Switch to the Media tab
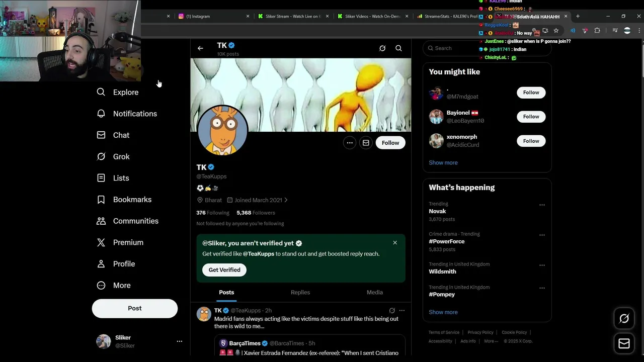The height and width of the screenshot is (362, 644). pyautogui.click(x=375, y=293)
